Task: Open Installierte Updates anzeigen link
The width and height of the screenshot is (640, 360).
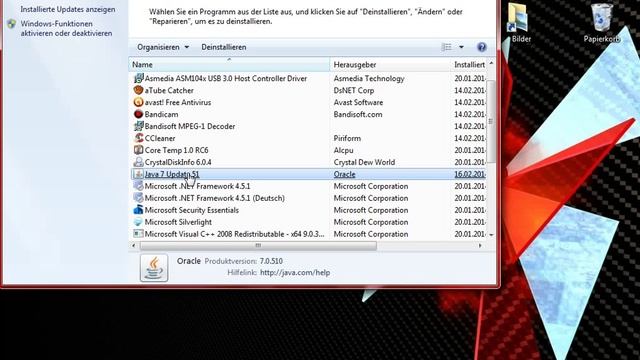Action: click(x=68, y=9)
